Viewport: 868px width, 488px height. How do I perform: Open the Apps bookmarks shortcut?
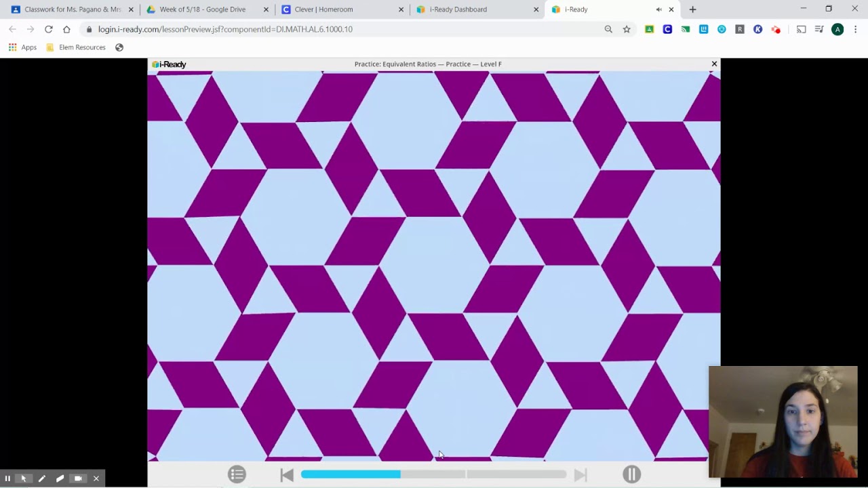click(22, 47)
